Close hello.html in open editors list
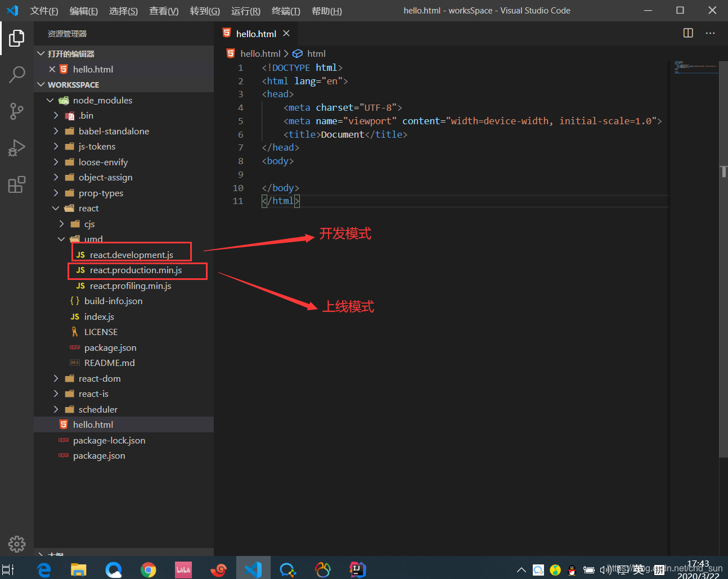The image size is (728, 579). [52, 69]
